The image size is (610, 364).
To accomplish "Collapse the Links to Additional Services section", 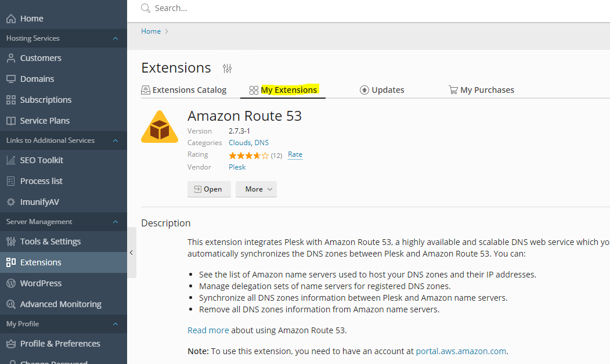I will click(115, 140).
